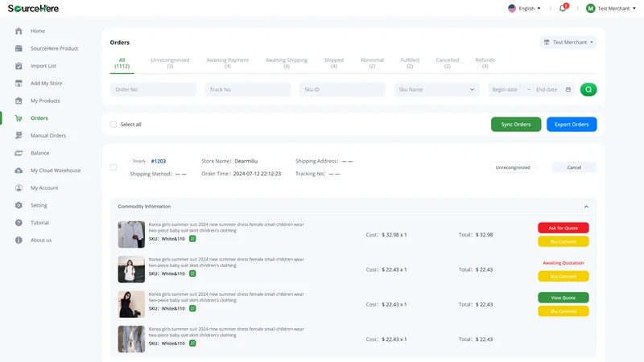Click the red Ask for Quote button
Viewport: 644px width, 362px height.
pyautogui.click(x=563, y=228)
